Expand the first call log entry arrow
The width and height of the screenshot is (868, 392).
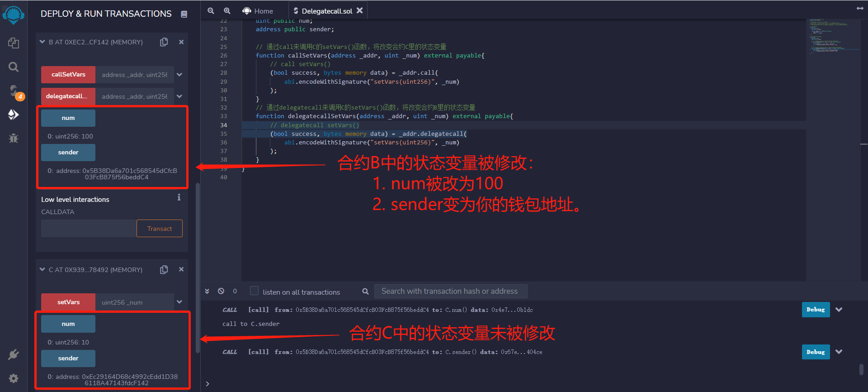pos(839,310)
